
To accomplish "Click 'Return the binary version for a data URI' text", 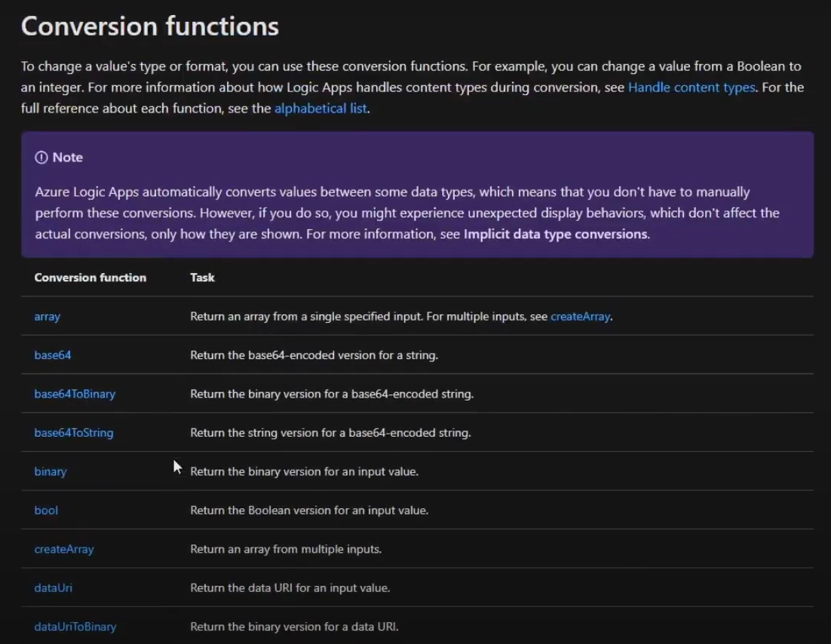I will pos(294,627).
